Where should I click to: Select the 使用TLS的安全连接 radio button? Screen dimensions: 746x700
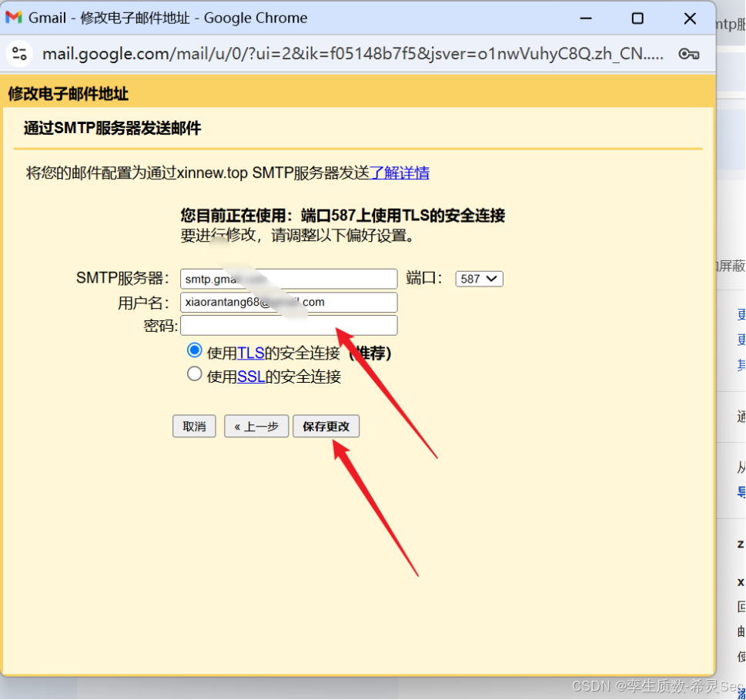pyautogui.click(x=195, y=350)
